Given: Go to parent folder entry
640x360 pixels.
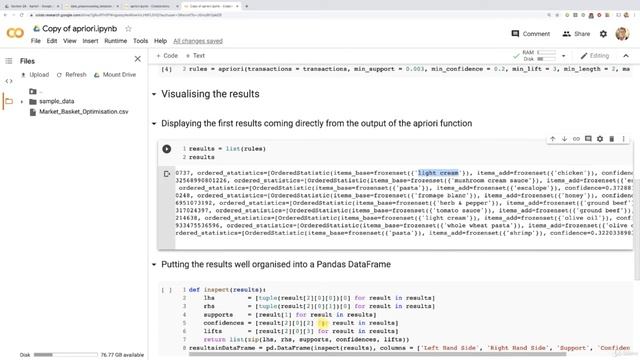Looking at the screenshot, I should pyautogui.click(x=36, y=91).
